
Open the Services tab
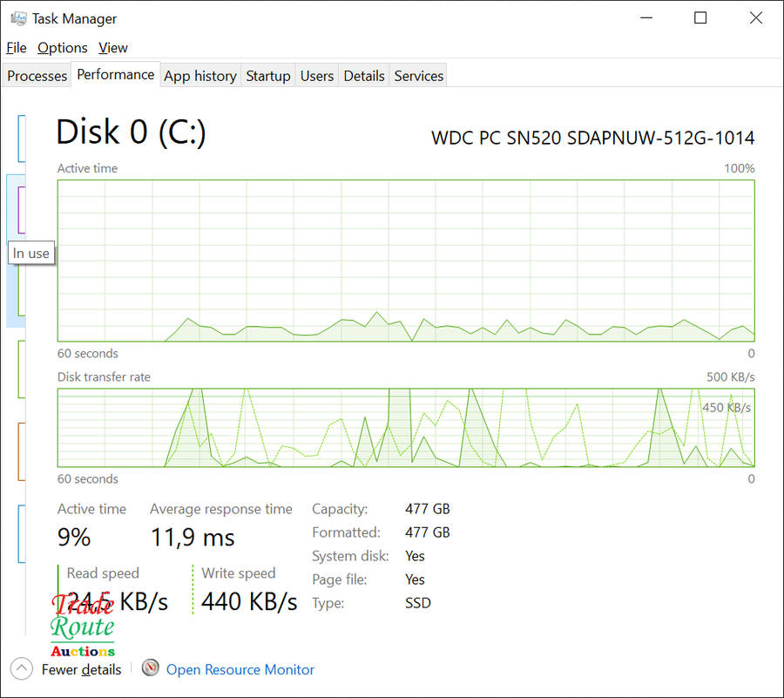(x=419, y=76)
